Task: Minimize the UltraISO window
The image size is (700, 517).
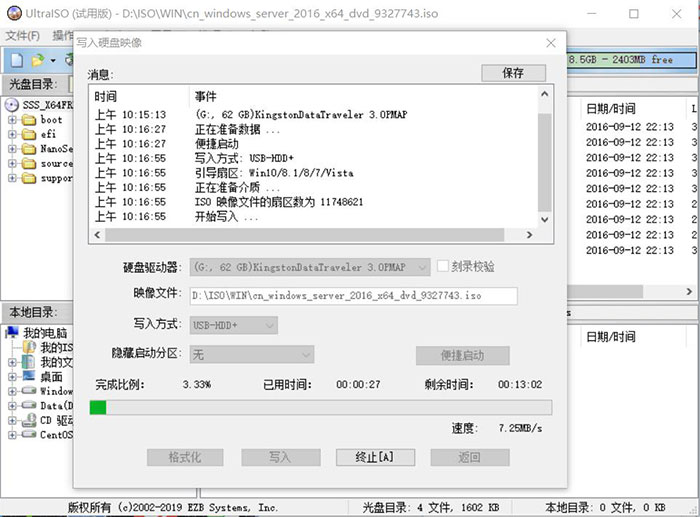Action: click(x=592, y=14)
